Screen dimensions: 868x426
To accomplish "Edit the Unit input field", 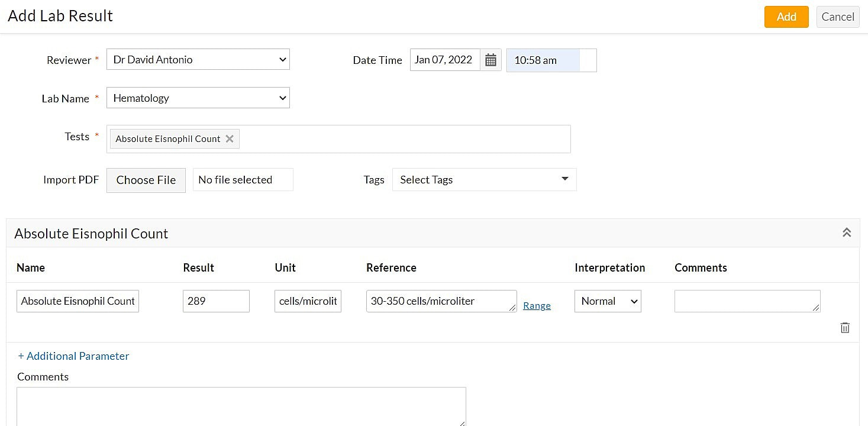I will tap(308, 301).
